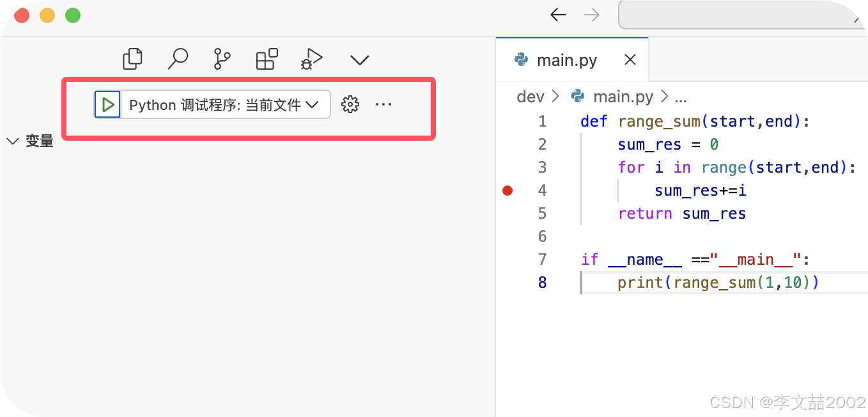Image resolution: width=868 pixels, height=417 pixels.
Task: Switch to the main.py editor tab
Action: point(568,59)
